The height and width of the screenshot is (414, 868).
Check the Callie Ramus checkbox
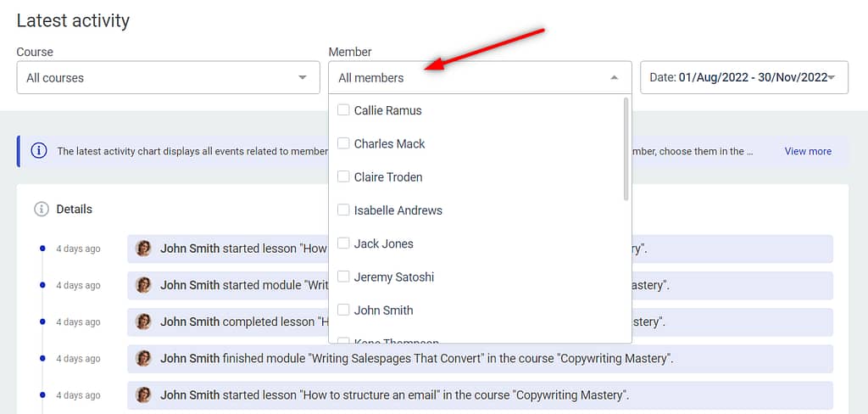pyautogui.click(x=343, y=109)
